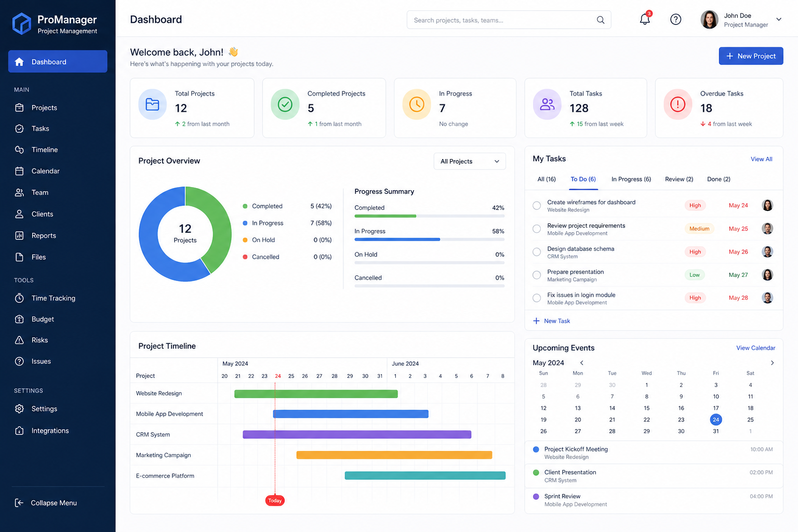Click the green Completed legend dot
This screenshot has width=798, height=532.
pos(245,206)
